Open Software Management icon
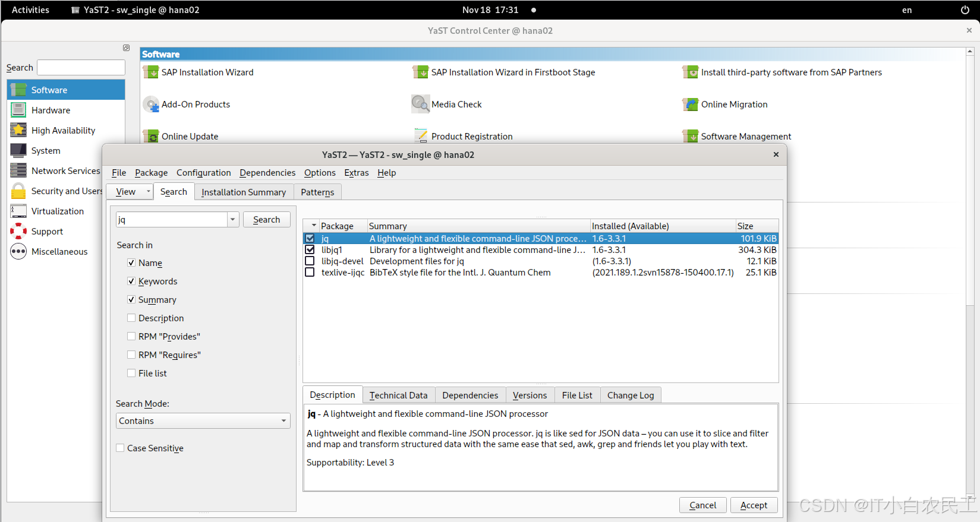 (x=691, y=136)
